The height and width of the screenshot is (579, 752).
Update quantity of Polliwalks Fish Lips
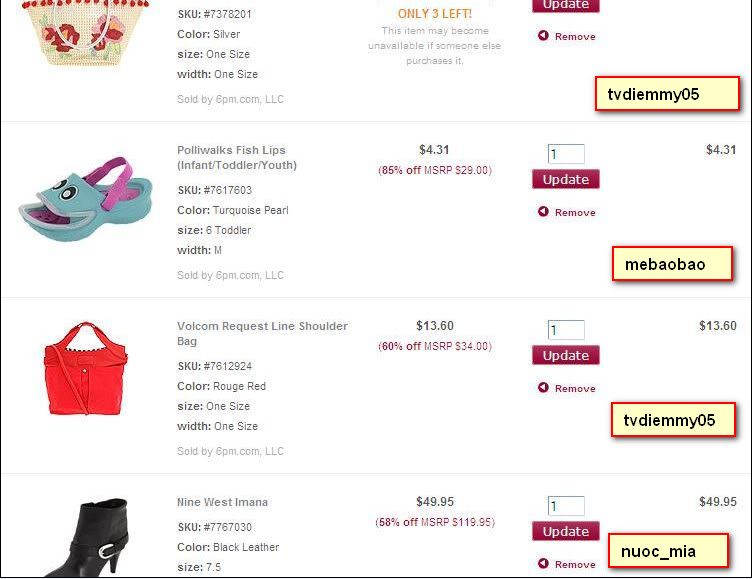[x=566, y=179]
